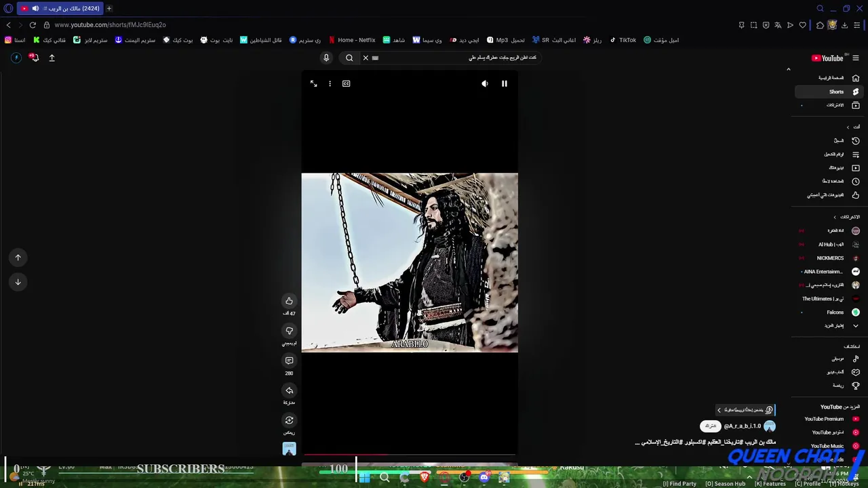This screenshot has height=488, width=868.
Task: Go to the previous Short with up arrow
Action: pos(18,257)
